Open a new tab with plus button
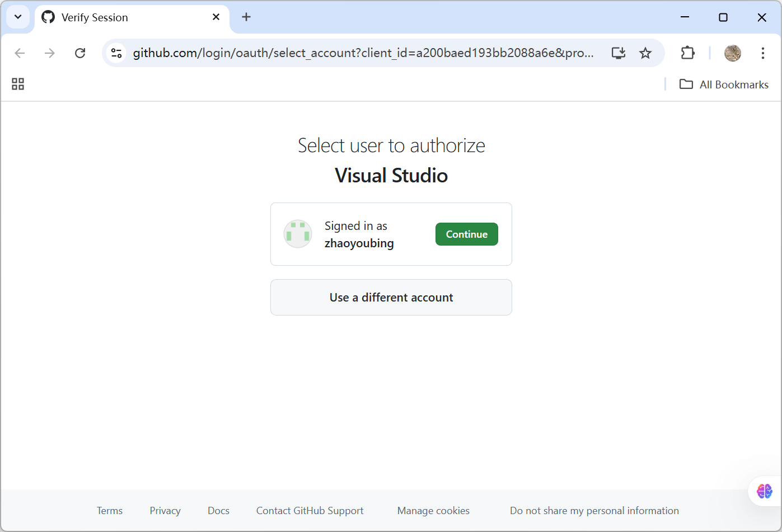Viewport: 782px width, 532px height. [x=246, y=17]
